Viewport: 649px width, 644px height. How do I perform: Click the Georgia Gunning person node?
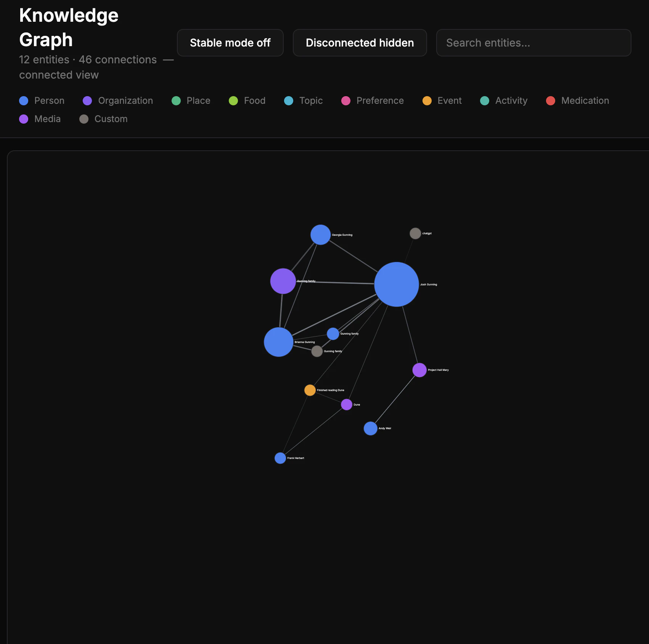[320, 235]
